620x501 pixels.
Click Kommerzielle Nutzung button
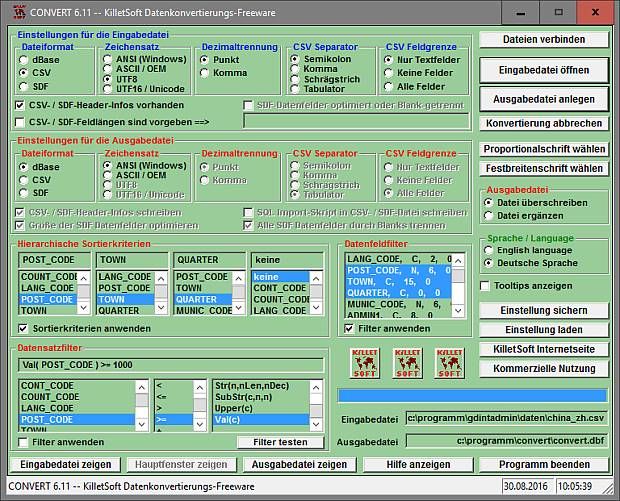pos(544,369)
